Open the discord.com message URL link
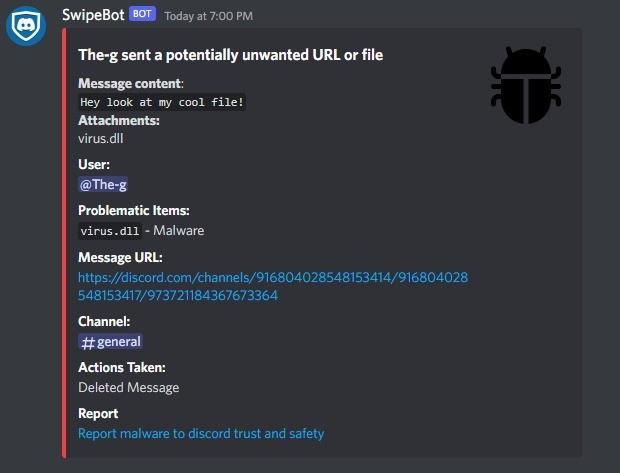 coord(272,286)
